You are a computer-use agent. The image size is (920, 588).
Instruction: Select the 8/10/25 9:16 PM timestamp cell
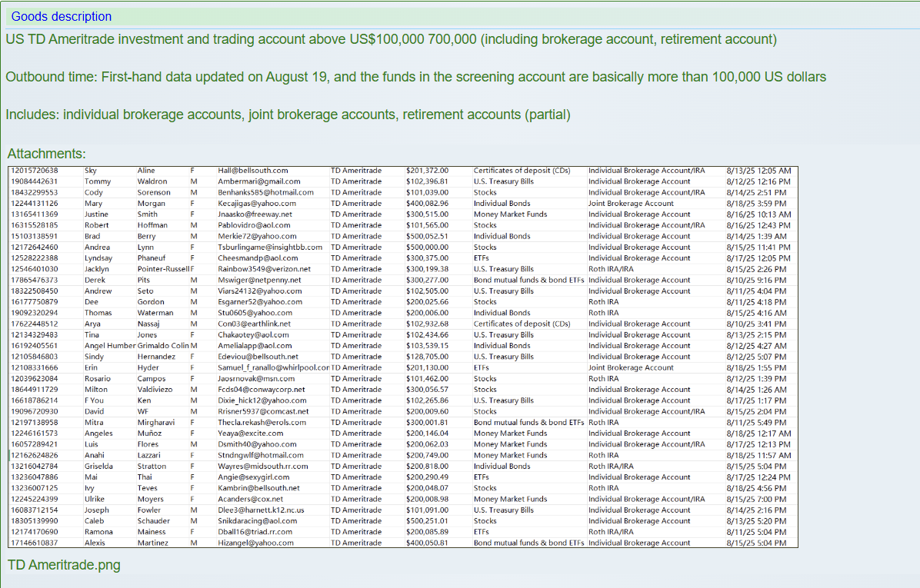pyautogui.click(x=758, y=281)
